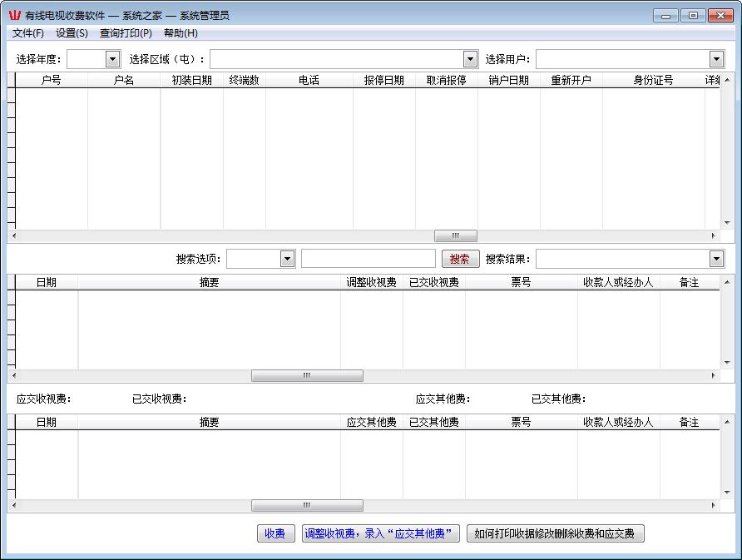
Task: Open the 帮助(H) menu
Action: pos(181,33)
